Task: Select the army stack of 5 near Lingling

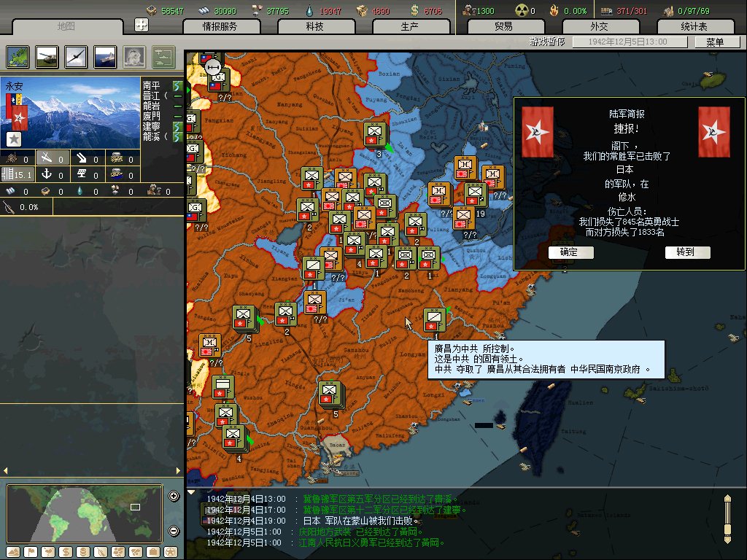Action: (x=244, y=318)
